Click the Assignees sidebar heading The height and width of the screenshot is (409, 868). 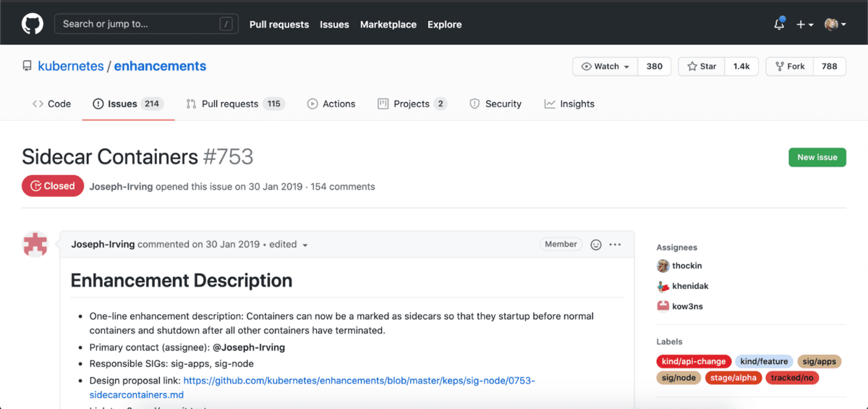click(x=677, y=248)
